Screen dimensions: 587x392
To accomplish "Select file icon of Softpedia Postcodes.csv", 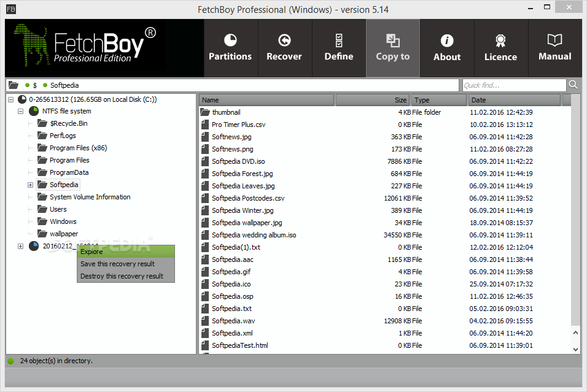I will (205, 198).
